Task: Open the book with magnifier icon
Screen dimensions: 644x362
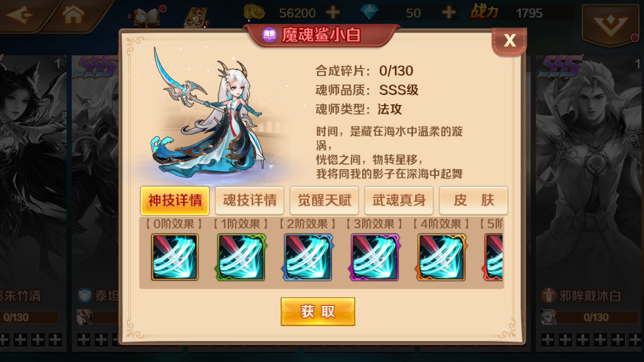Action: click(x=147, y=16)
